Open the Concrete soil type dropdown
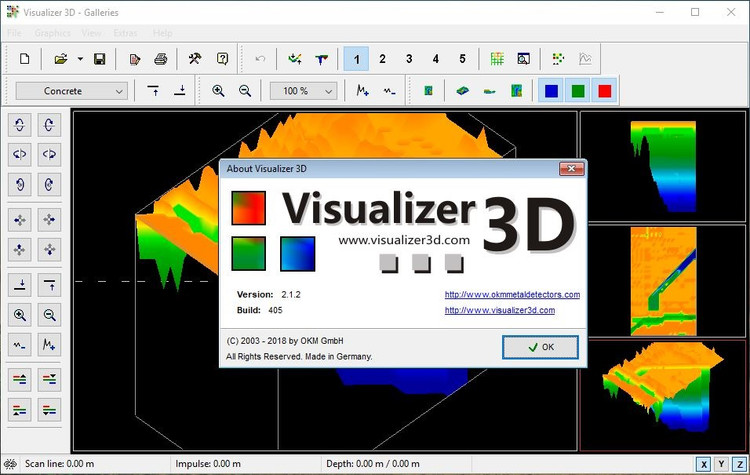Viewport: 750px width, 475px height. point(71,91)
